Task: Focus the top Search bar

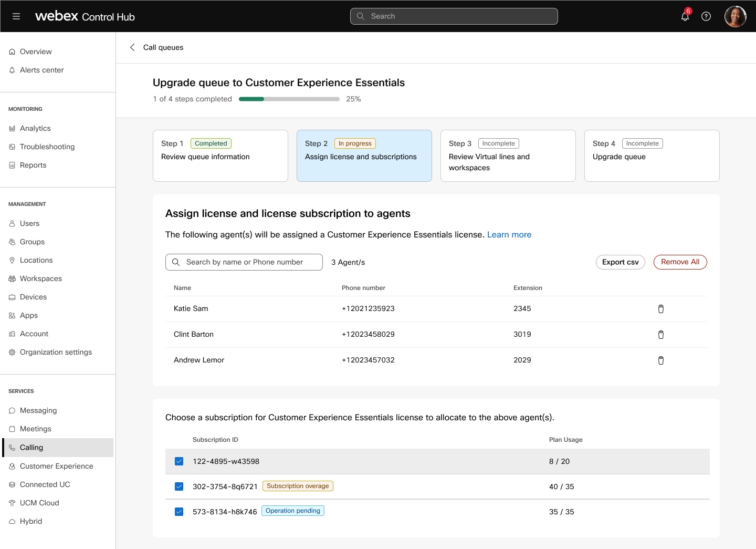Action: [454, 16]
